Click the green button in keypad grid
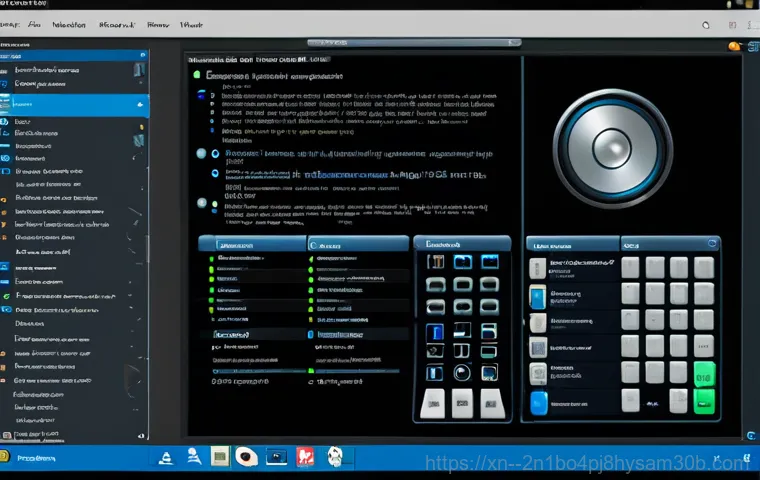The image size is (760, 480). click(x=705, y=375)
